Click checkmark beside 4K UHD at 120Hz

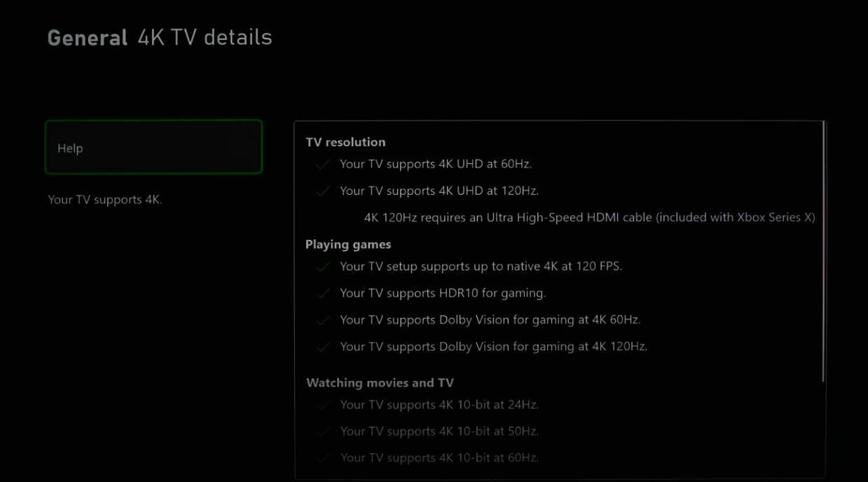(323, 191)
